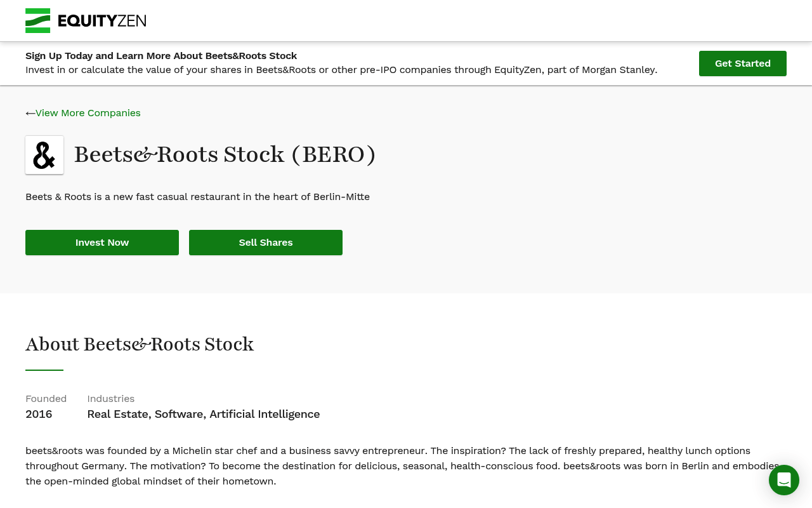Open the EquityZen logo home link
Image resolution: width=812 pixels, height=508 pixels.
tap(86, 20)
